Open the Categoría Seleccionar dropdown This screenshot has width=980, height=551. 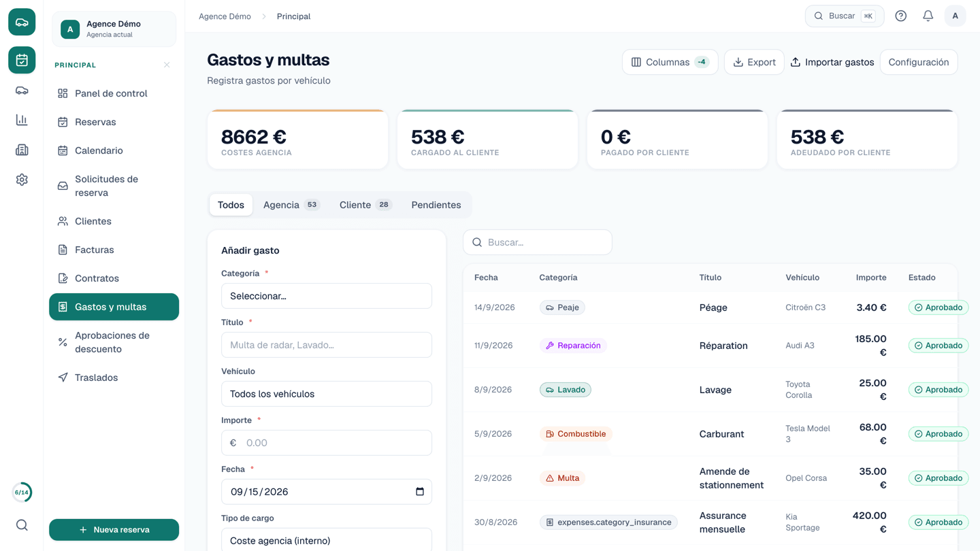pos(327,296)
